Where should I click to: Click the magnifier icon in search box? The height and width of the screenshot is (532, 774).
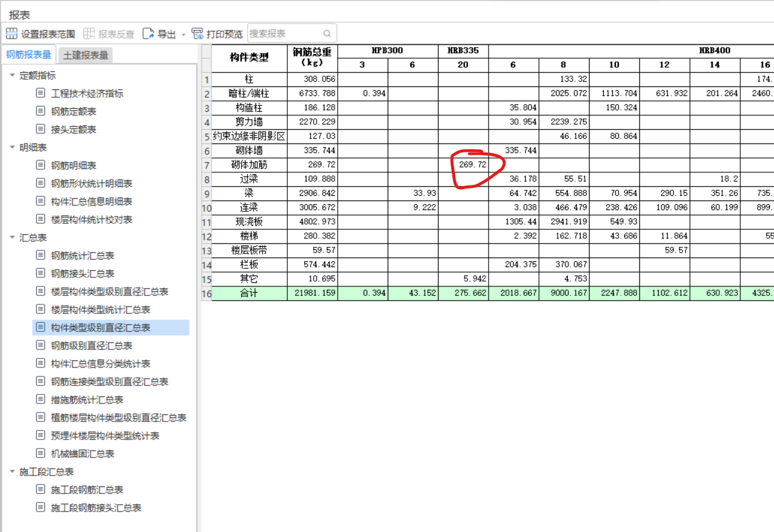coord(328,34)
